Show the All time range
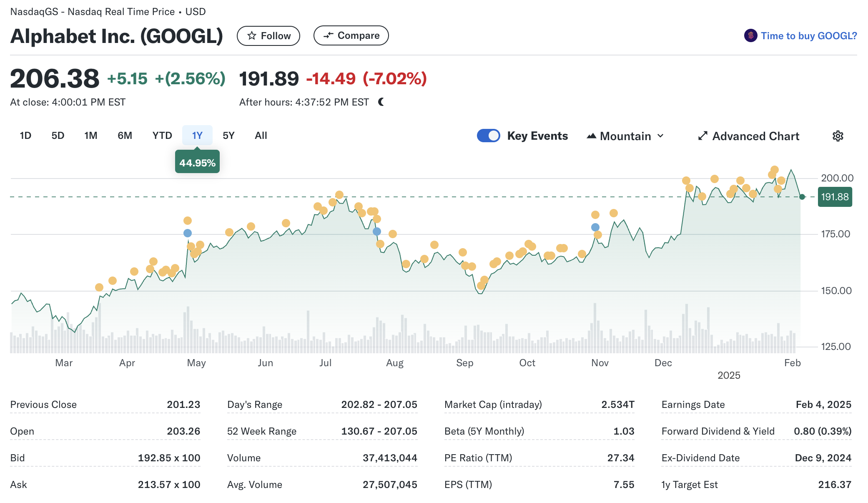This screenshot has width=868, height=503. pyautogui.click(x=261, y=136)
